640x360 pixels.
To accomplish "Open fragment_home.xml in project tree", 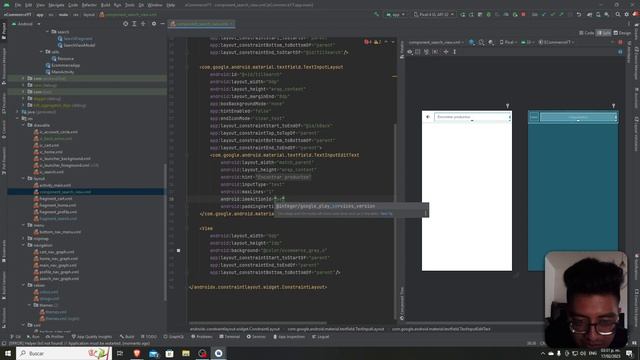I will pos(58,205).
